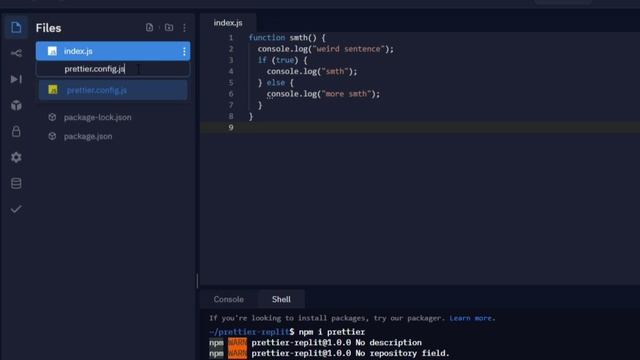Open the Files panel icon in sidebar

coord(16,27)
